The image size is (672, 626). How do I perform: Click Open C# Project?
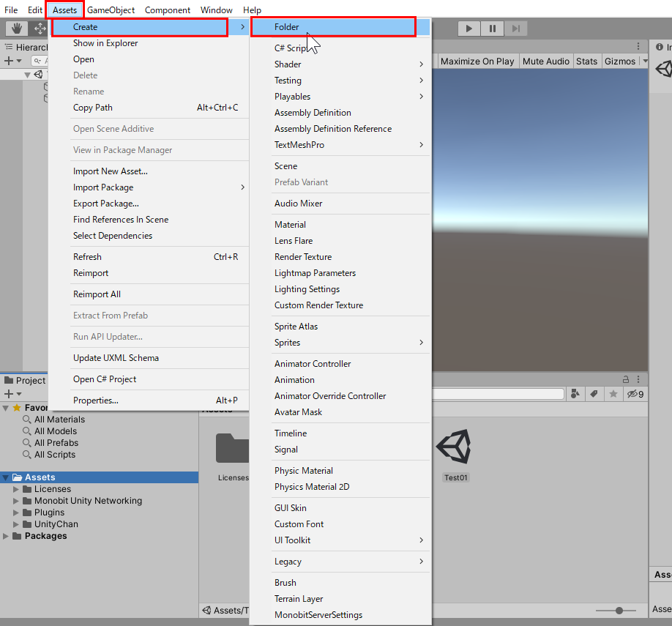pyautogui.click(x=149, y=379)
